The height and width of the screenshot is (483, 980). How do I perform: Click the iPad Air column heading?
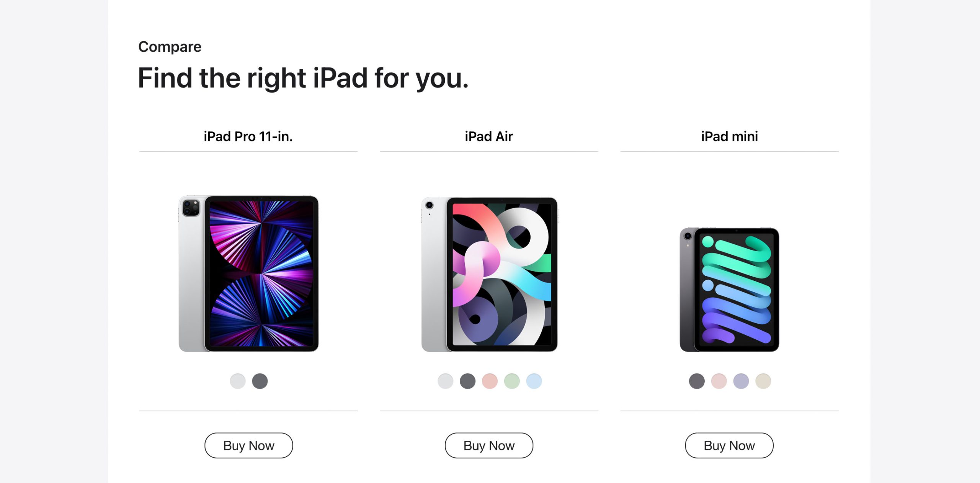489,136
